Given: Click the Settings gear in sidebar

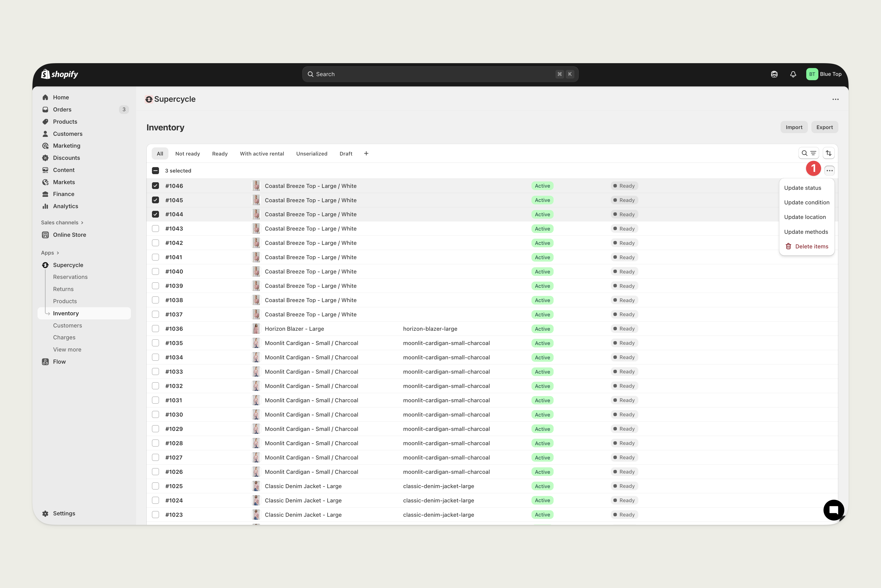Looking at the screenshot, I should (45, 513).
